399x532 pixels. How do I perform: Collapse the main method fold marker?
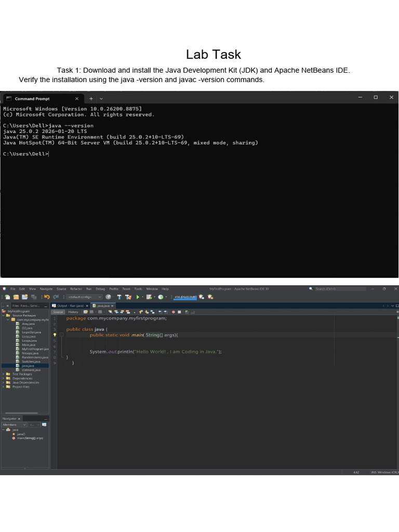pyautogui.click(x=62, y=335)
